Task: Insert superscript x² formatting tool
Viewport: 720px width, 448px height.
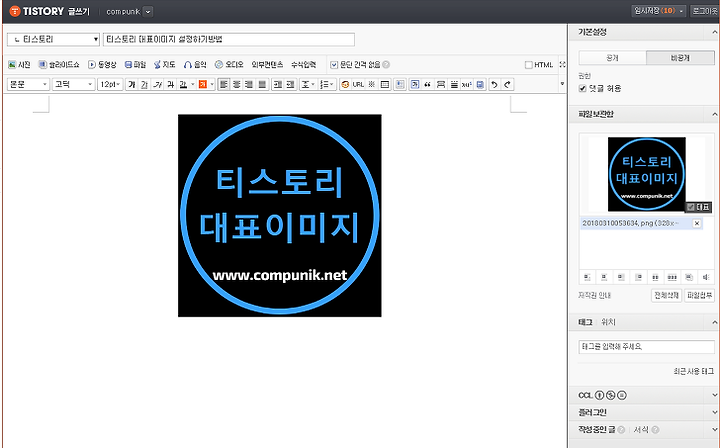Action: tap(467, 84)
